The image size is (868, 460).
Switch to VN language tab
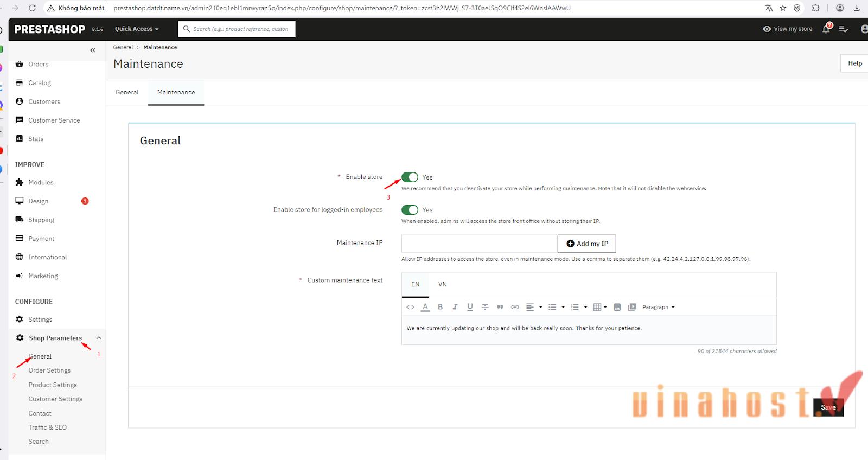(443, 284)
